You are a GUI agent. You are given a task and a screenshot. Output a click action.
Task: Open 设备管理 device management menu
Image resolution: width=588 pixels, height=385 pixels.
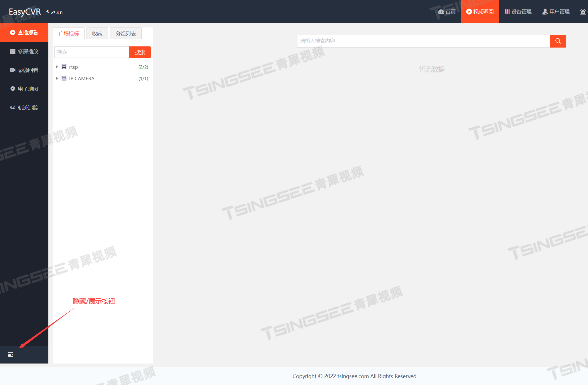(x=518, y=12)
